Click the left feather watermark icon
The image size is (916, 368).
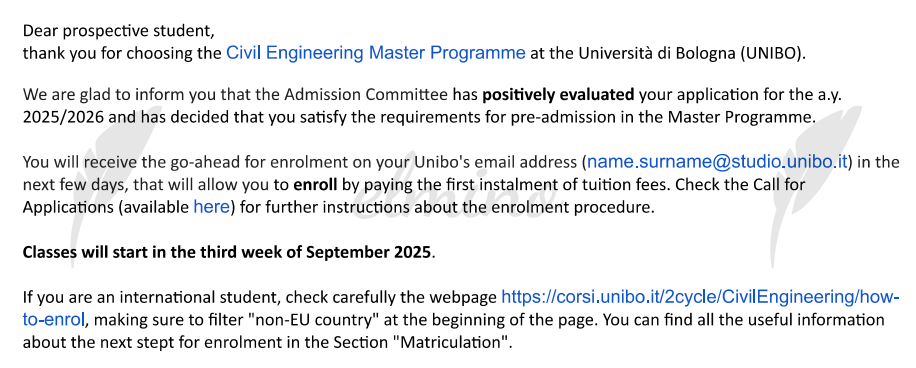[x=117, y=186]
